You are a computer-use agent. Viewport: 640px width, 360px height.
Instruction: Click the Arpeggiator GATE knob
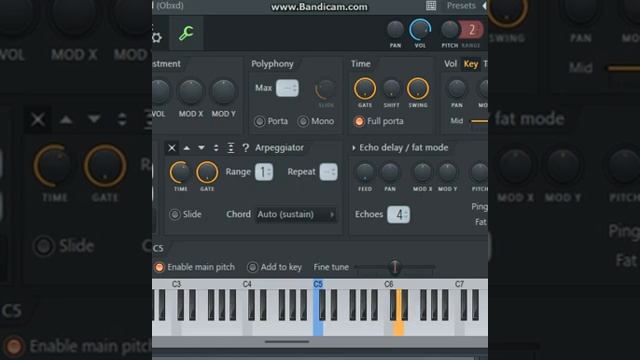point(207,172)
